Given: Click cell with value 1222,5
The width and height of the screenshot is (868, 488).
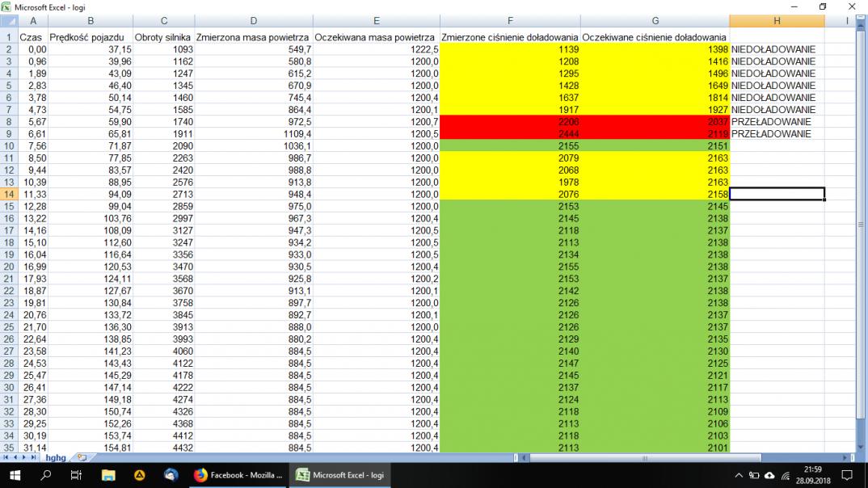Looking at the screenshot, I should click(377, 49).
